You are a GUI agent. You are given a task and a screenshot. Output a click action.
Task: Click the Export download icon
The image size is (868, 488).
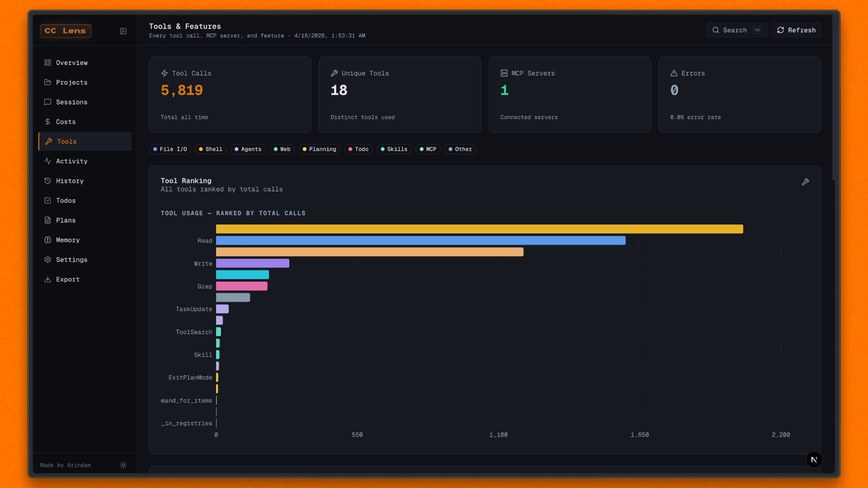click(48, 279)
